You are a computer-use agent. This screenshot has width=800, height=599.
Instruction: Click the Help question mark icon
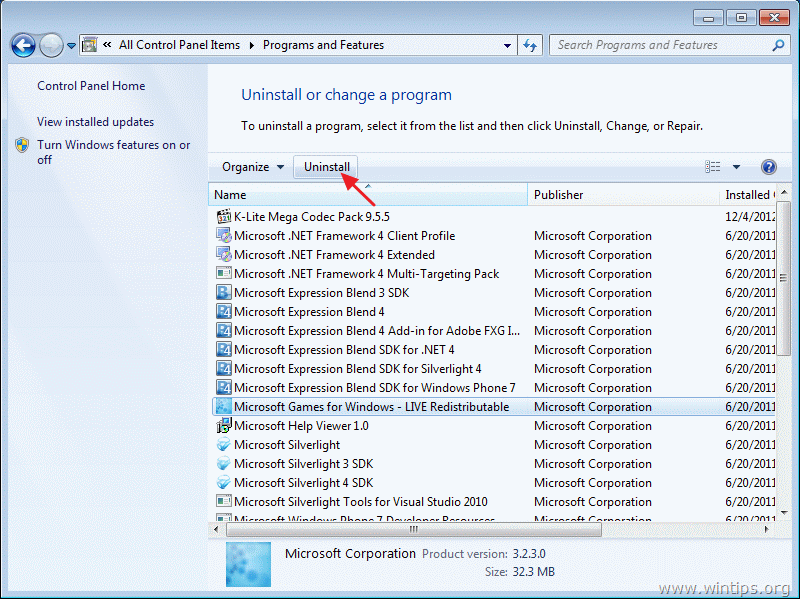768,167
